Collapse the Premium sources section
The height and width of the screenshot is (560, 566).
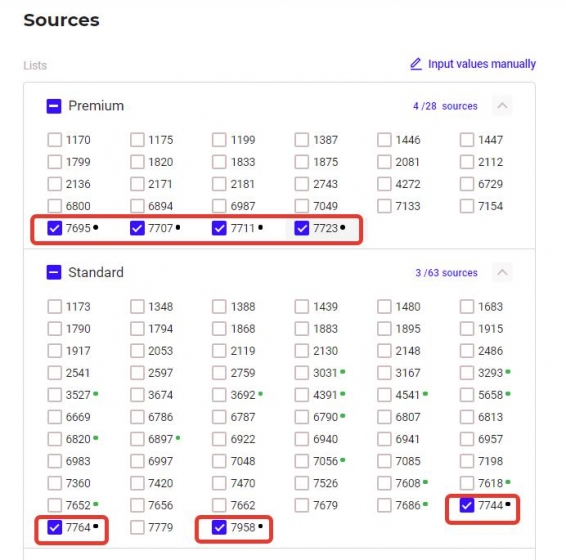pos(502,106)
